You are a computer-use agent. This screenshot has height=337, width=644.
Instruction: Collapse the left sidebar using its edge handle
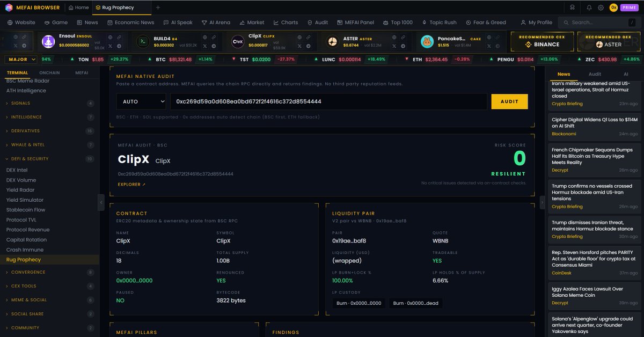click(101, 202)
